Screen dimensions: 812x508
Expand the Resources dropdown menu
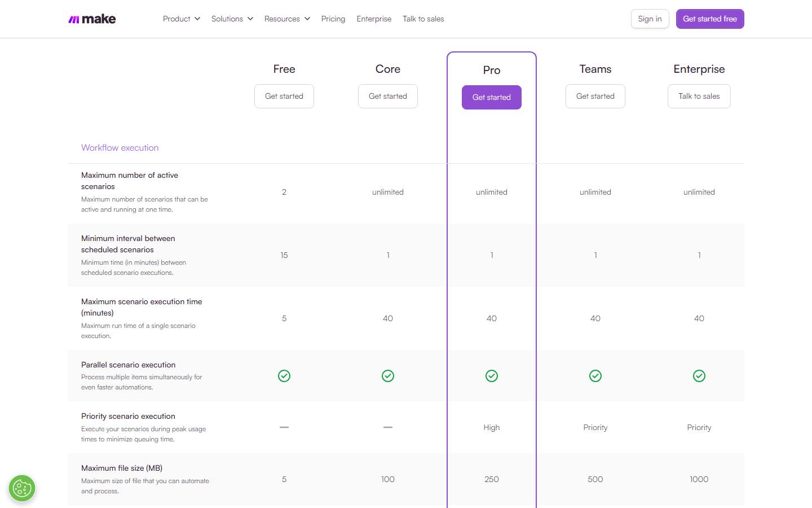coord(287,19)
